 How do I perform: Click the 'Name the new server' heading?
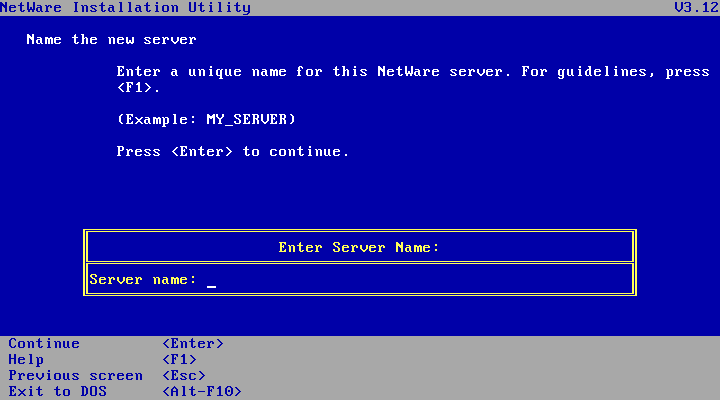tap(111, 40)
